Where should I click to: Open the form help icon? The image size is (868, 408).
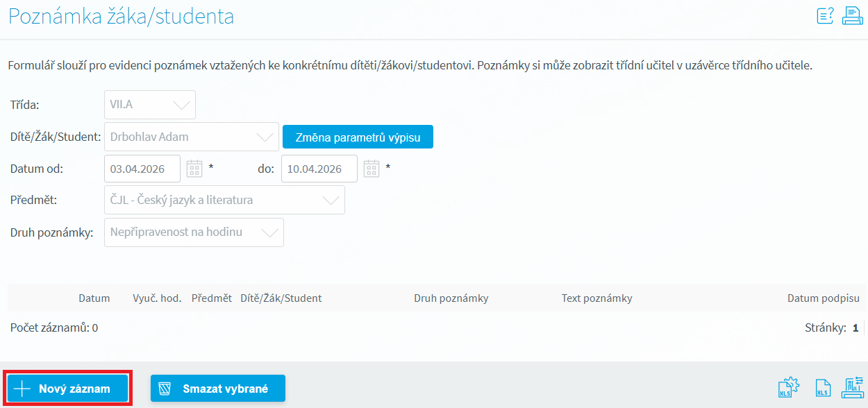pos(825,16)
